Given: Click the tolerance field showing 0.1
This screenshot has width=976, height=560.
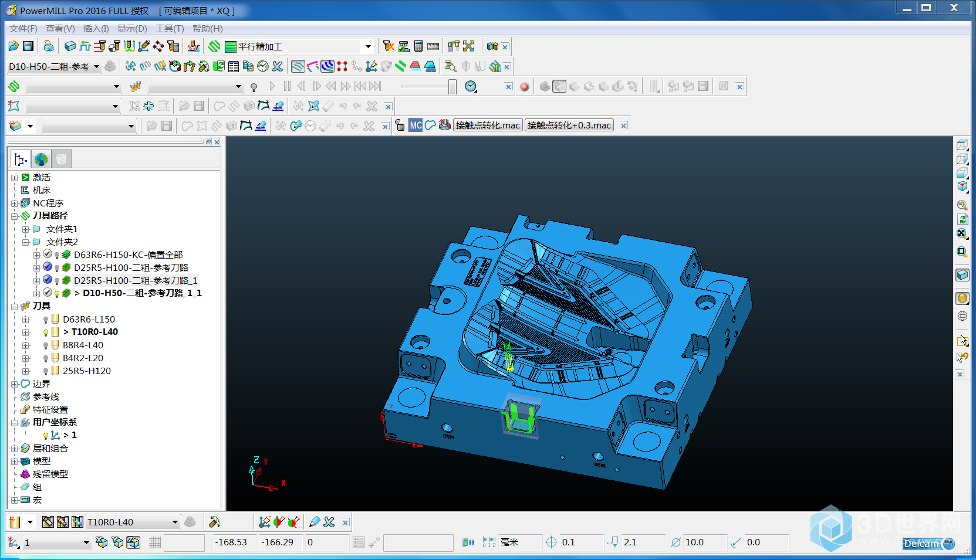Looking at the screenshot, I should coord(580,542).
